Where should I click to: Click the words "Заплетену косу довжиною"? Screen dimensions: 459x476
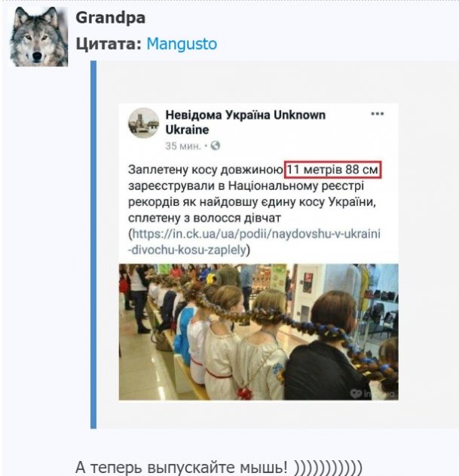coord(206,170)
